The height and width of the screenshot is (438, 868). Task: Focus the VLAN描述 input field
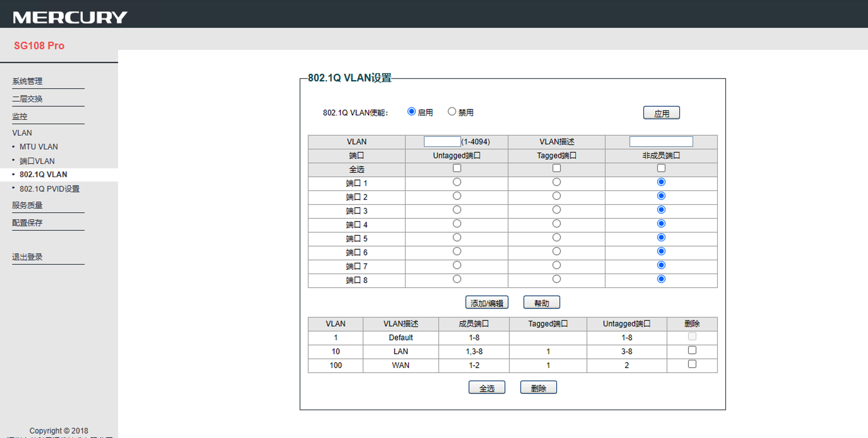[661, 141]
